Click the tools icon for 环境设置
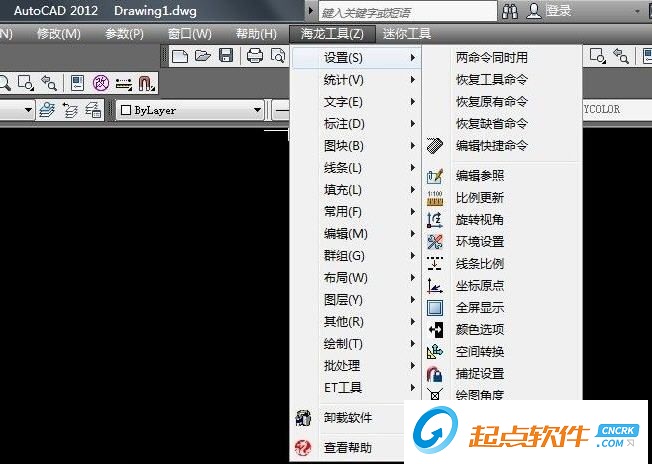The height and width of the screenshot is (464, 652). coord(435,242)
